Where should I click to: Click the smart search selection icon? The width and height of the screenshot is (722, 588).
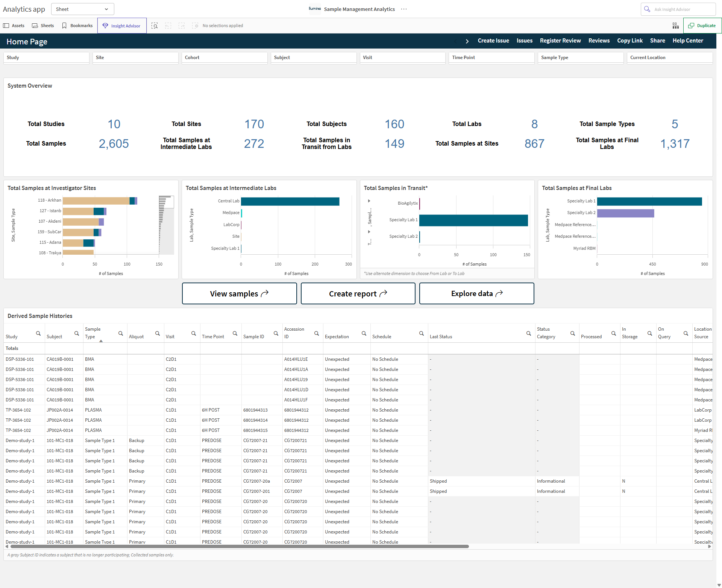tap(155, 26)
